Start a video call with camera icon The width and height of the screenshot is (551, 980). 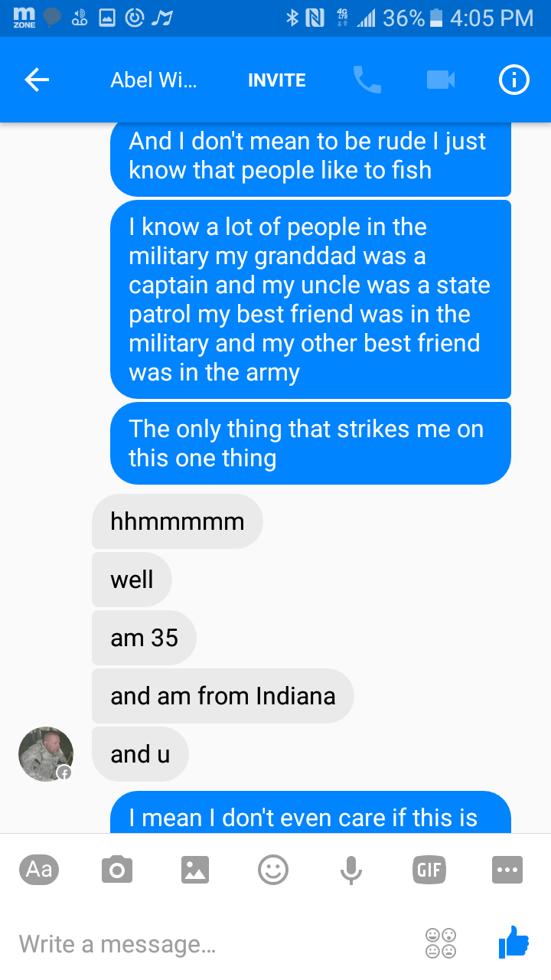[x=441, y=80]
